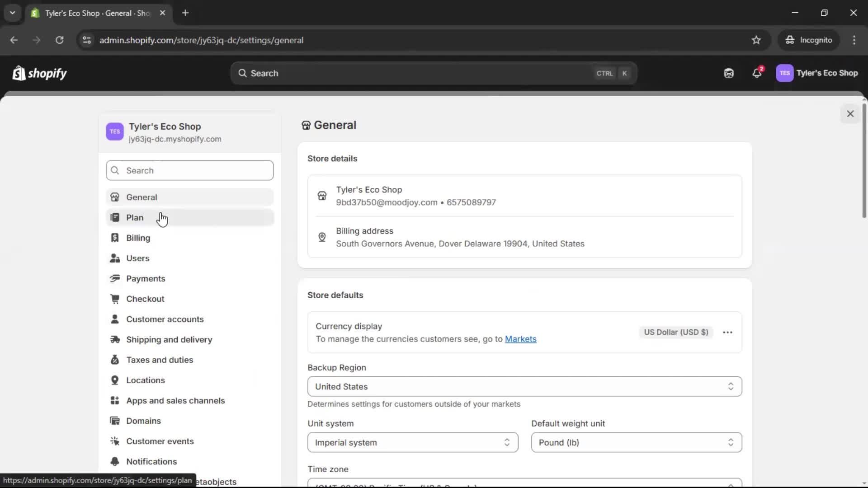Open the Sidekick assistant icon
This screenshot has height=488, width=868.
point(729,73)
